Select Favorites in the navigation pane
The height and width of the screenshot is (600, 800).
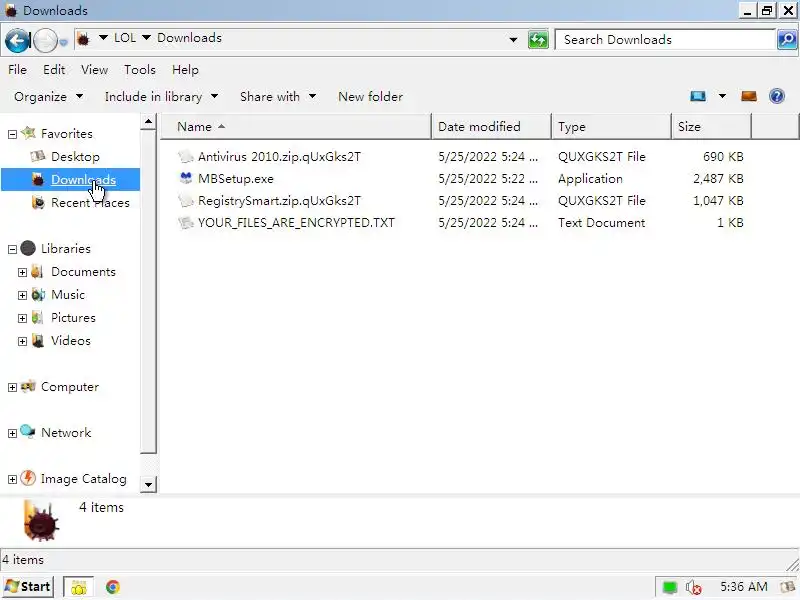point(66,134)
